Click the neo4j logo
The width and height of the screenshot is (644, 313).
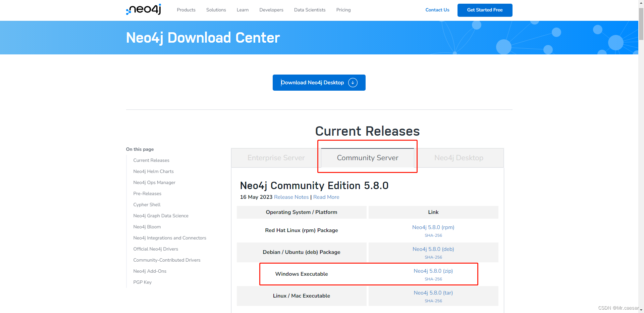(144, 9)
